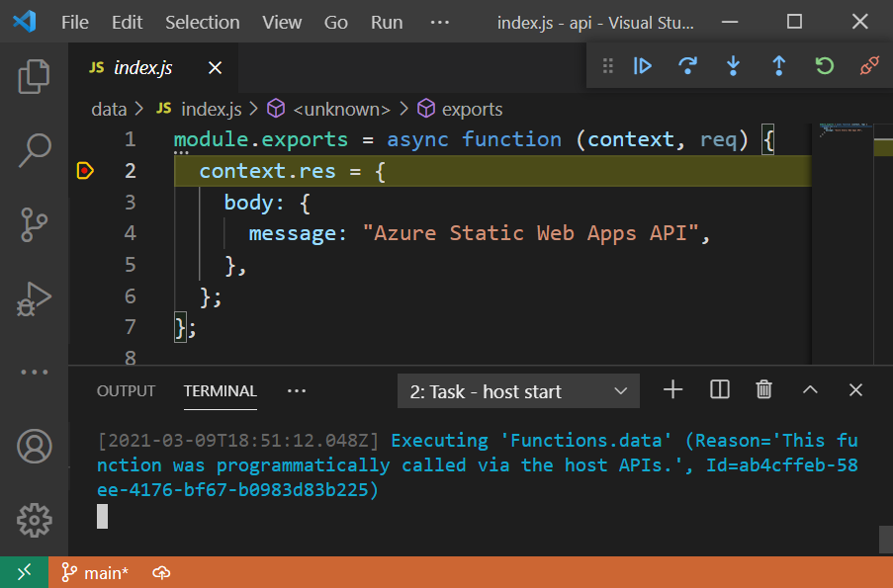This screenshot has height=588, width=893.
Task: Expand the exports breadcrumb item
Action: 471,109
